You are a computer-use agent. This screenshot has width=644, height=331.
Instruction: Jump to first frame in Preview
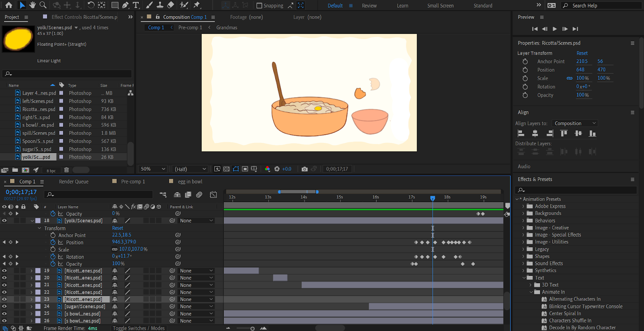(535, 29)
